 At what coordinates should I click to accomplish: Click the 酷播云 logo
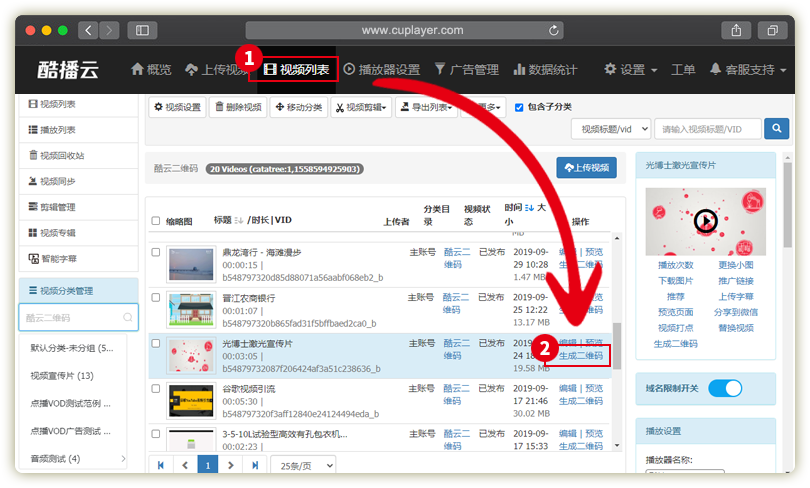click(68, 70)
